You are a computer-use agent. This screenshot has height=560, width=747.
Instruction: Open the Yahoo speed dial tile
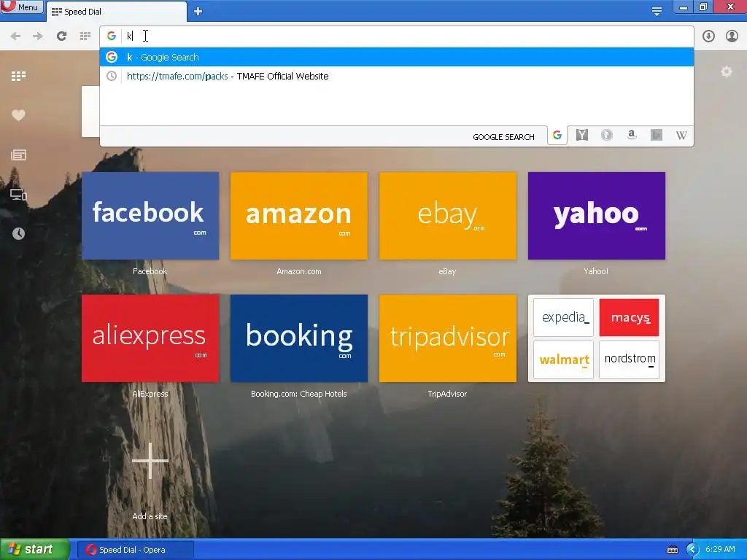pos(597,216)
